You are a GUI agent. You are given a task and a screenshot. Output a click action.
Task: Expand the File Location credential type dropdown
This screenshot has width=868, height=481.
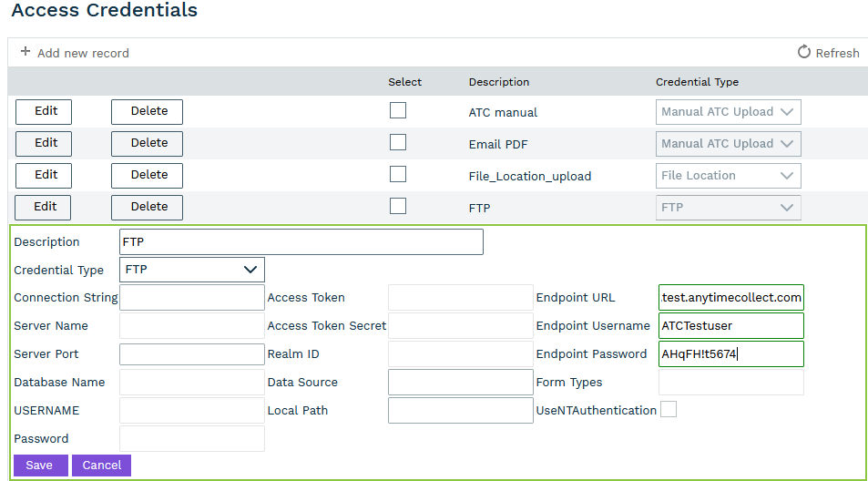point(728,176)
